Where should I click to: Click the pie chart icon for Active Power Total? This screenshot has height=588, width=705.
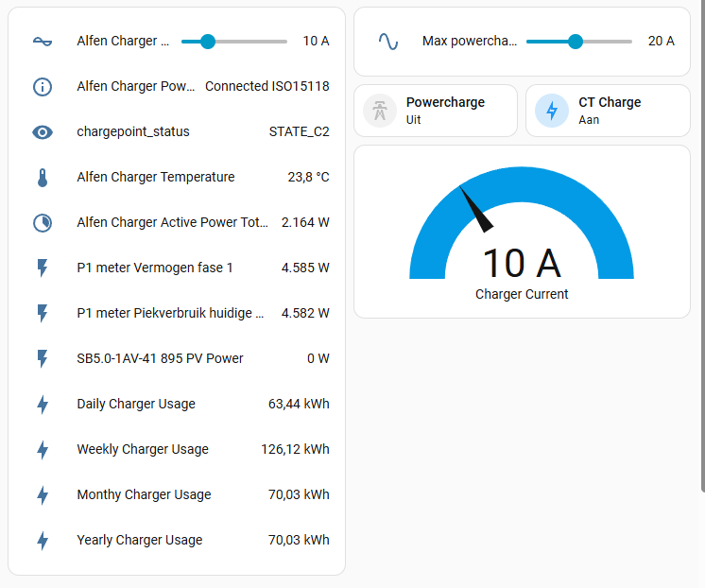(43, 222)
